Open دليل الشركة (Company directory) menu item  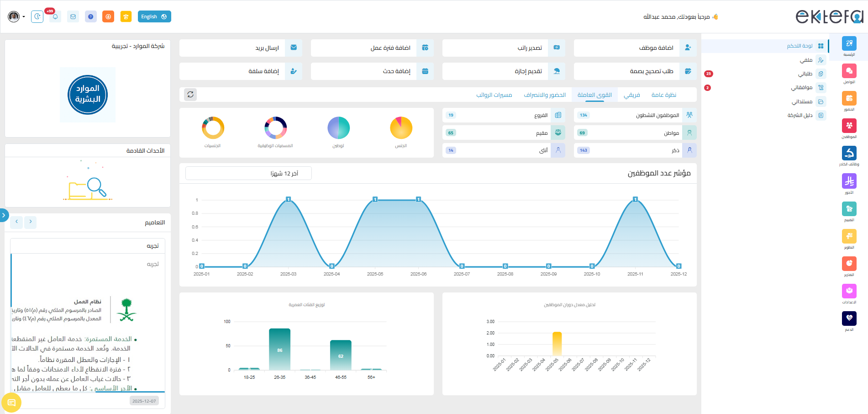click(x=765, y=115)
